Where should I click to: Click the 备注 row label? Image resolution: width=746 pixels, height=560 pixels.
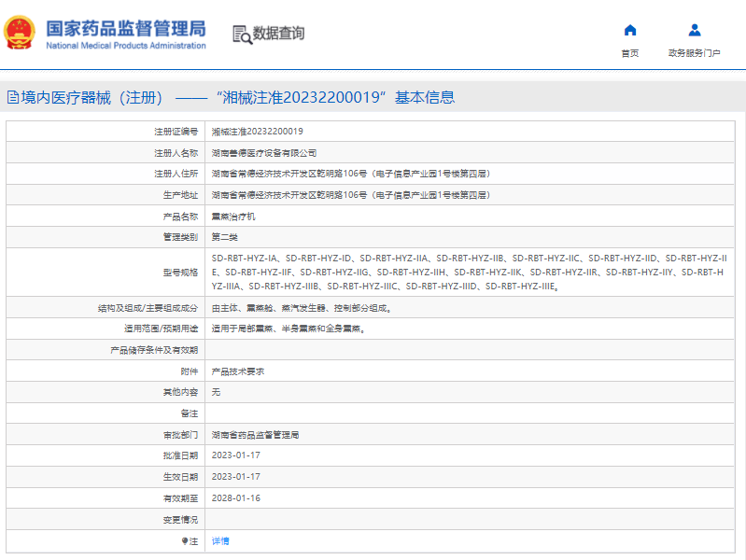point(190,413)
